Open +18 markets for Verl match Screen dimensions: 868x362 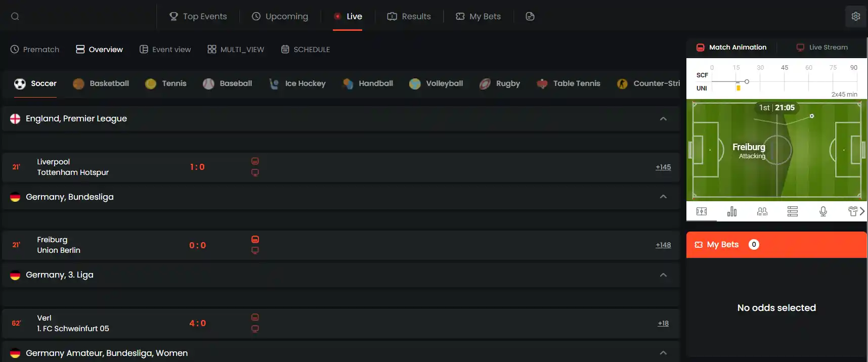[x=663, y=323]
